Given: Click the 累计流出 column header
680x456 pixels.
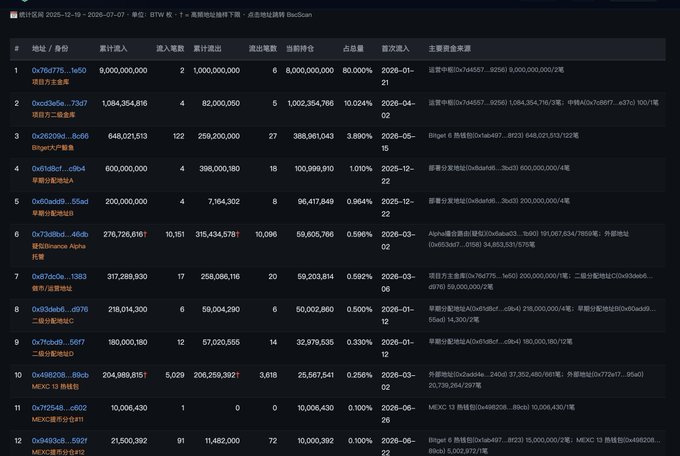Looking at the screenshot, I should tap(207, 49).
